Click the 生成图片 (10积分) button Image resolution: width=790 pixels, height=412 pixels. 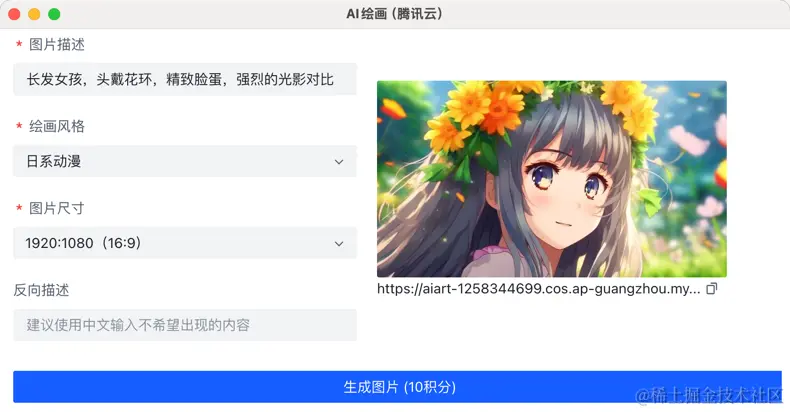tap(397, 387)
